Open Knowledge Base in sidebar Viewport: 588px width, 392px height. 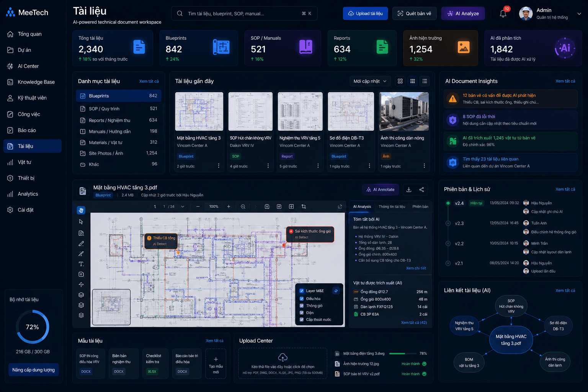pos(33,82)
